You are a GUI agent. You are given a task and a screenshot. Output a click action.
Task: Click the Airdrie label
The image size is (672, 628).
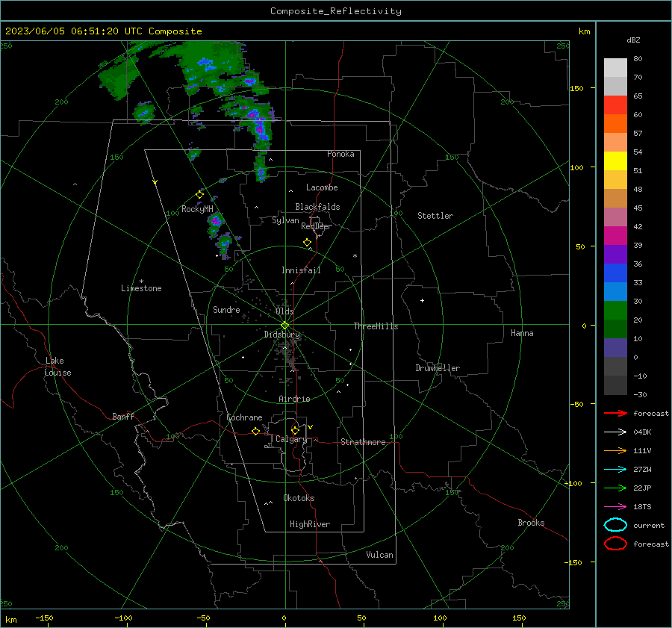[x=294, y=399]
